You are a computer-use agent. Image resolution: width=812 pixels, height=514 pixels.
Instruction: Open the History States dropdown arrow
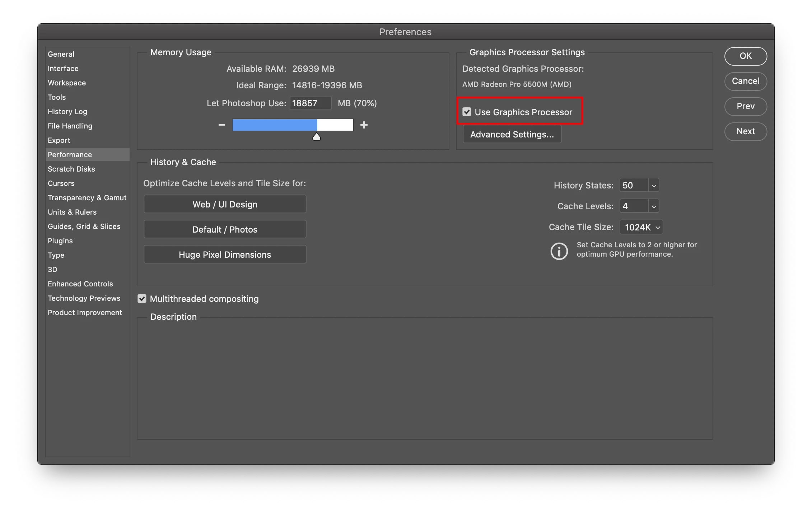click(654, 186)
